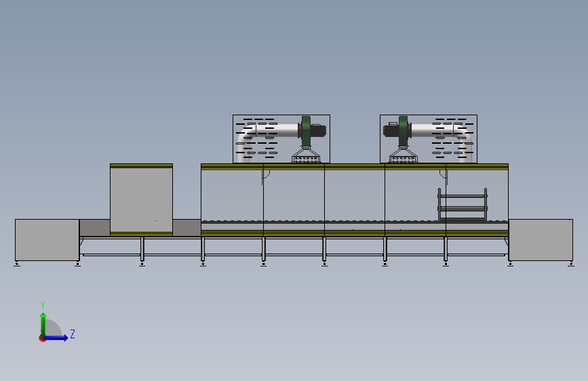
Task: Click the red origin ball of the orientation triad
Action: pos(42,338)
